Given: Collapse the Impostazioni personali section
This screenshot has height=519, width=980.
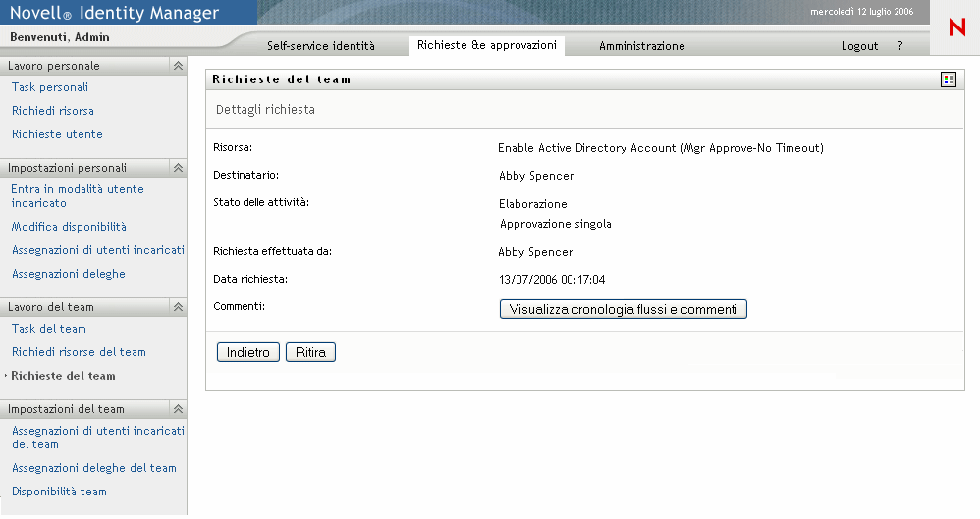Looking at the screenshot, I should pyautogui.click(x=178, y=168).
